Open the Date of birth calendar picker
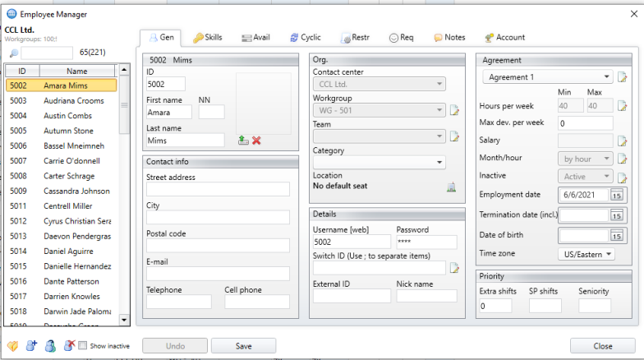644x360 pixels. pyautogui.click(x=616, y=236)
